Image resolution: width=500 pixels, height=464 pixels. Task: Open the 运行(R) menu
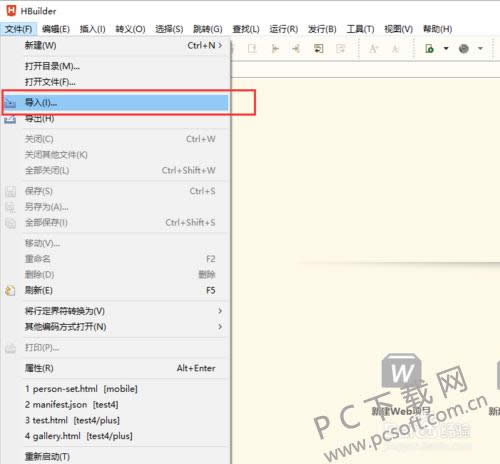(284, 29)
